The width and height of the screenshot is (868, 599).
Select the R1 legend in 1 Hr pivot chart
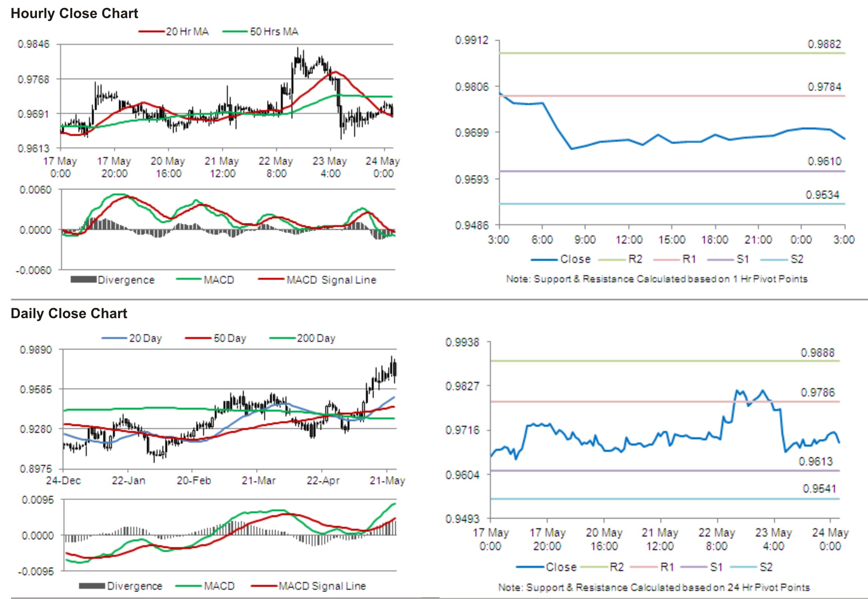coord(675,259)
